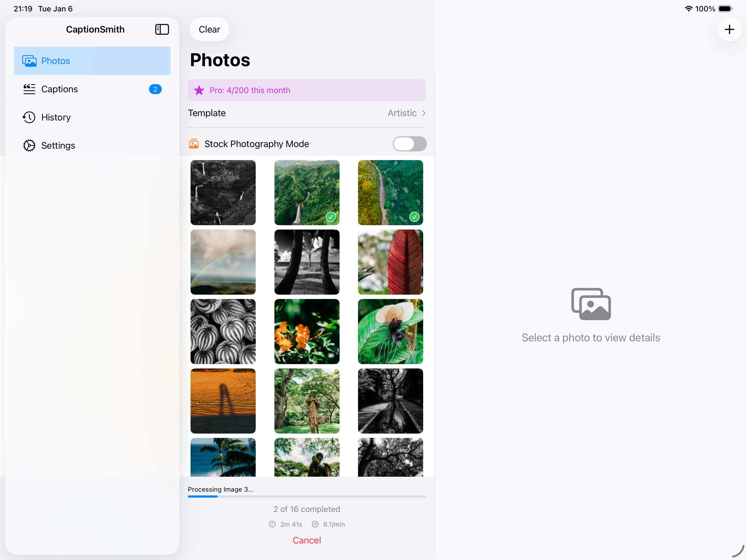The image size is (747, 560).
Task: Select the black-and-white waterfall canyon thumbnail
Action: [223, 193]
